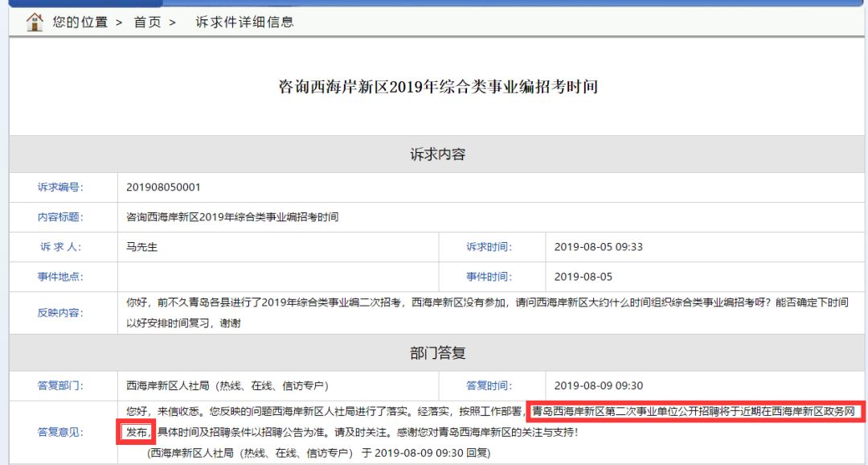This screenshot has height=465, width=868.
Task: Click the reply line starting 您好，来信收悉
Action: pyautogui.click(x=490, y=412)
